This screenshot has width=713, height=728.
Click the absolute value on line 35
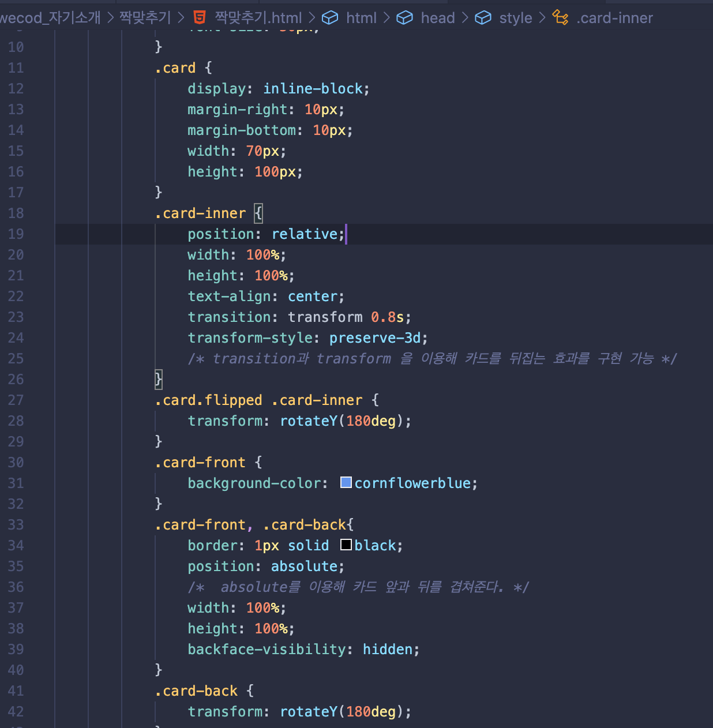tap(305, 566)
